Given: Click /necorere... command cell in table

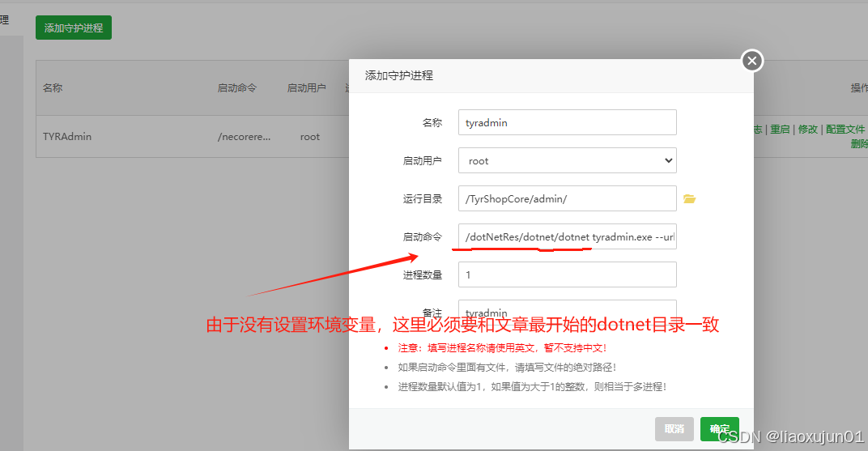Looking at the screenshot, I should 245,137.
